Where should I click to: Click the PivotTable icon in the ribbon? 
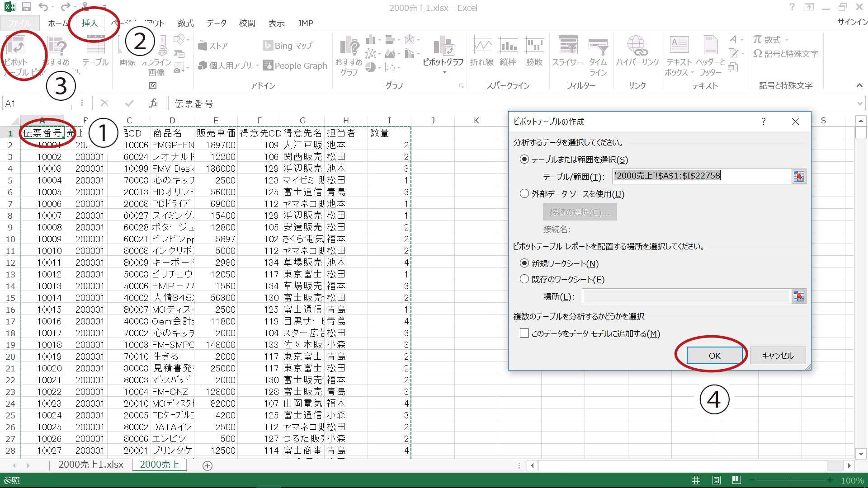point(17,46)
